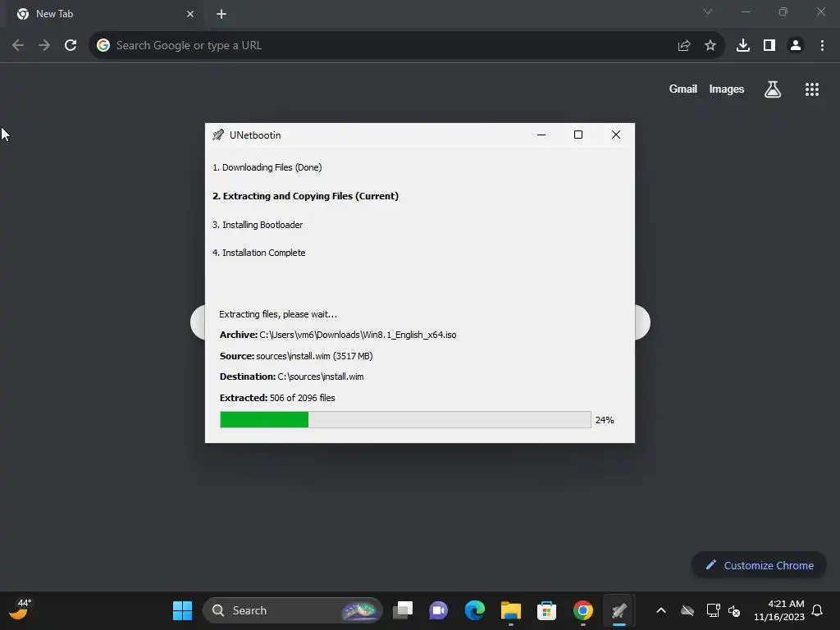Select step 1 Downloading Files (Done)
840x630 pixels.
267,167
